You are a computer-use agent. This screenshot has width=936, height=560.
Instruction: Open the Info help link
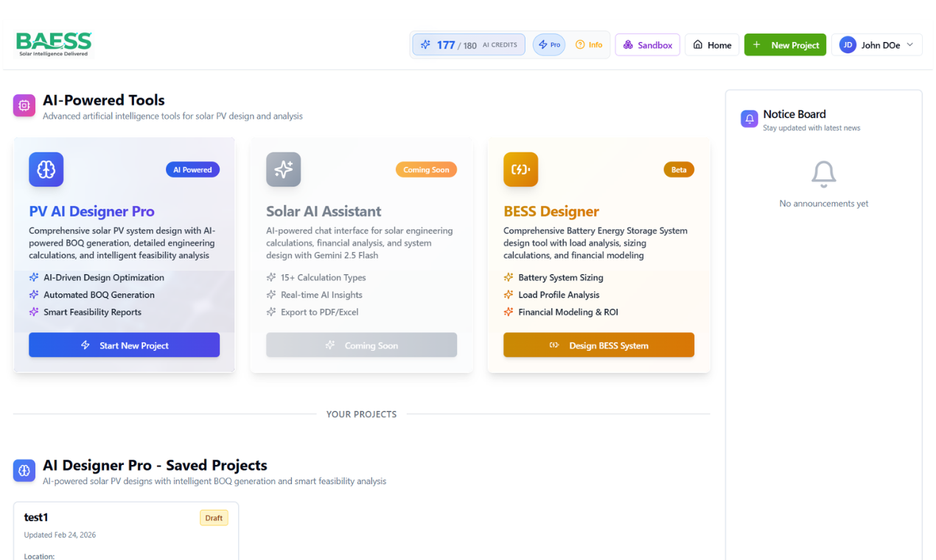click(589, 45)
